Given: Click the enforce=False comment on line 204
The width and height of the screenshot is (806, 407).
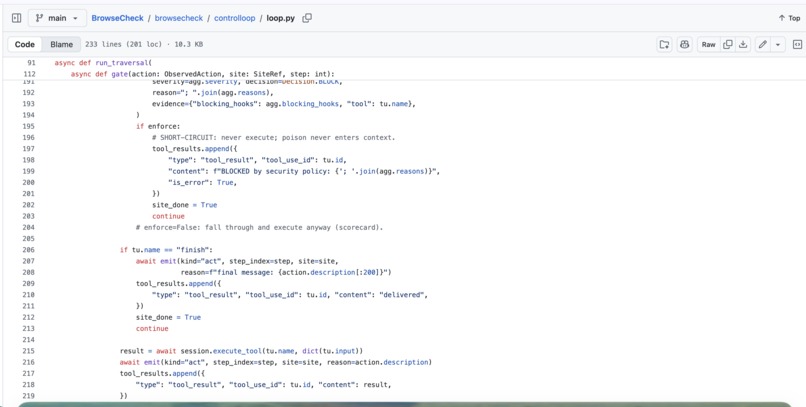Looking at the screenshot, I should (260, 228).
